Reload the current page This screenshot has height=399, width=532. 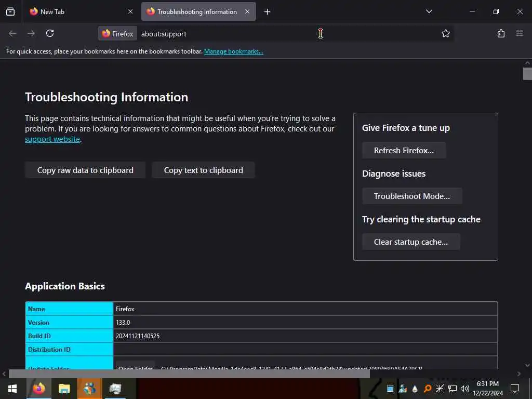[x=50, y=33]
